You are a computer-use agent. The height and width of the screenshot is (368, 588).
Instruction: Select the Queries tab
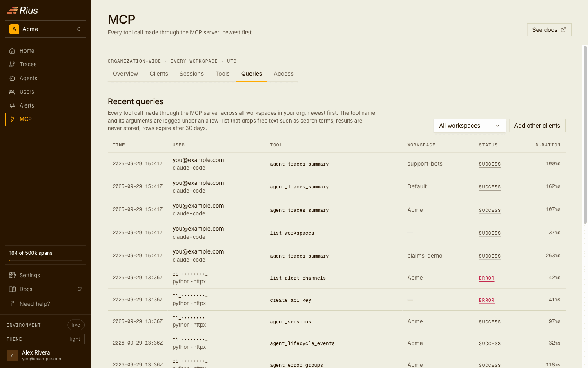tap(252, 74)
